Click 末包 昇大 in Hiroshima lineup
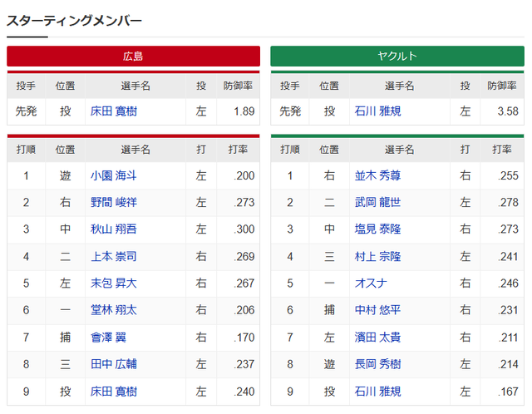532x414 pixels. coord(114,283)
